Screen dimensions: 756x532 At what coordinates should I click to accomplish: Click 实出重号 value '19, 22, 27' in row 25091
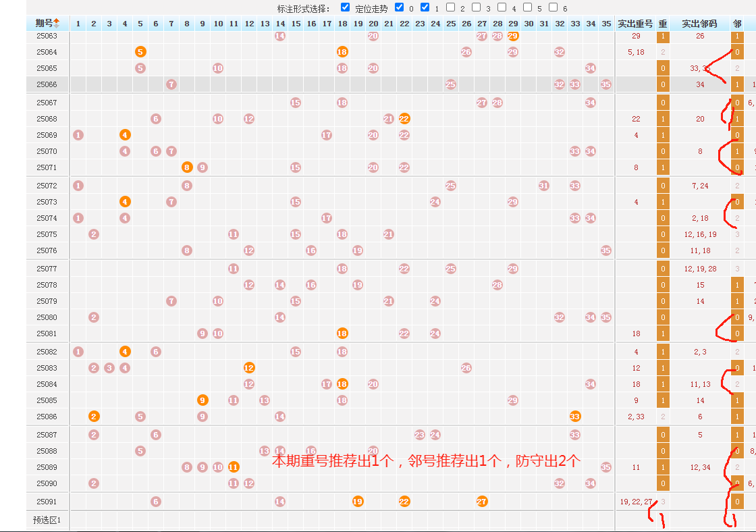click(636, 502)
